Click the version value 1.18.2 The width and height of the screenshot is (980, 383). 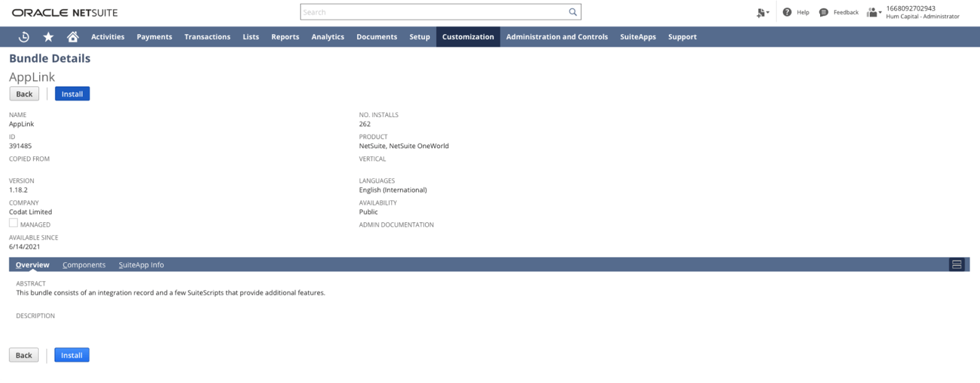(18, 190)
